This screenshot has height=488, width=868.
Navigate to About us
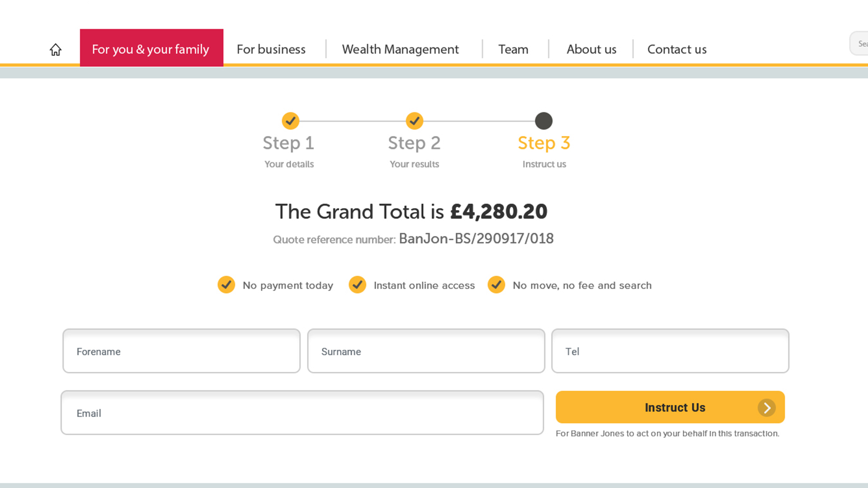point(591,49)
